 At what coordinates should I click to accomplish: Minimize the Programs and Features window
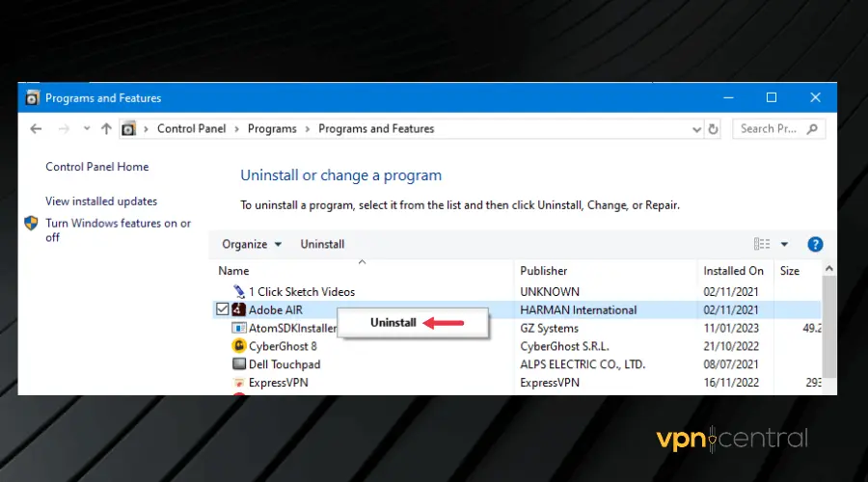(x=728, y=98)
